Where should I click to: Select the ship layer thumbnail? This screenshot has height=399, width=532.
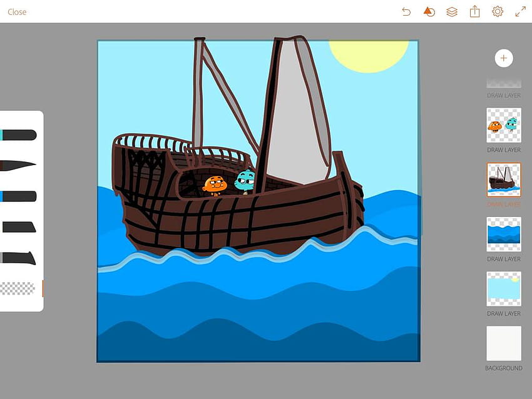503,179
